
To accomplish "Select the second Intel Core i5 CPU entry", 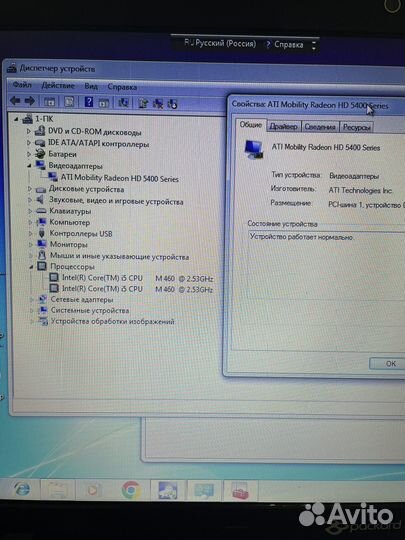I will (x=137, y=289).
